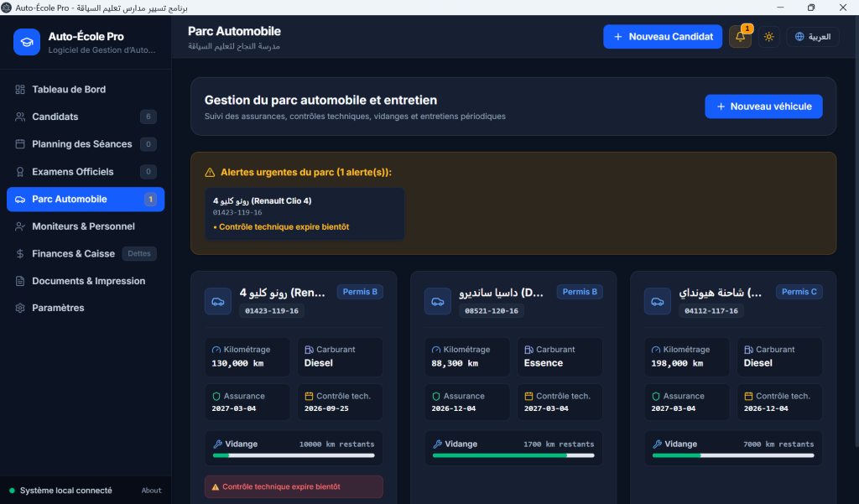Click wrench icon by Vidange 7000 km
Screen dimensions: 859x504
(x=657, y=444)
